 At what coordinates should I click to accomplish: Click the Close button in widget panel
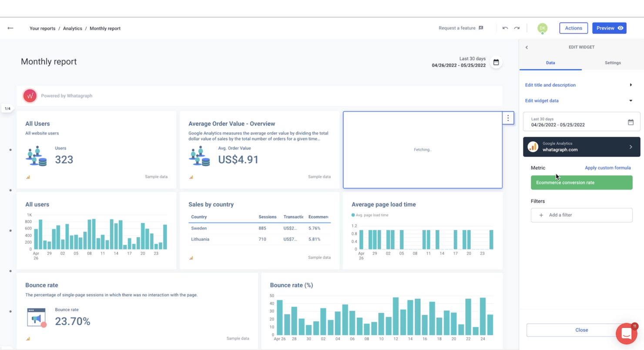(581, 330)
